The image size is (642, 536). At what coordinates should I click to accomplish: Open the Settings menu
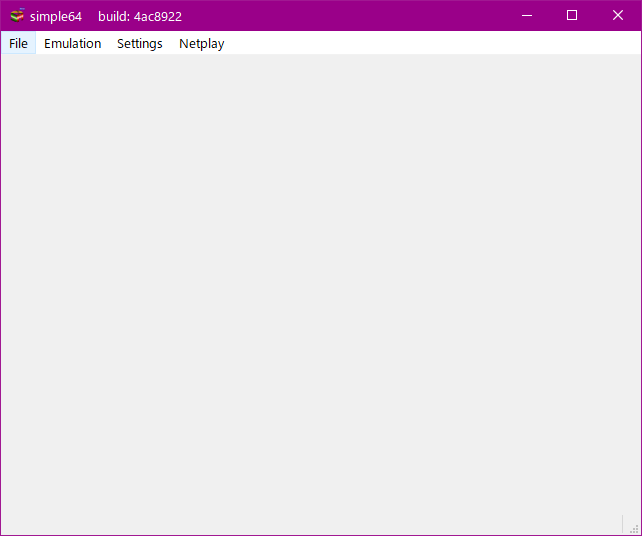coord(139,44)
